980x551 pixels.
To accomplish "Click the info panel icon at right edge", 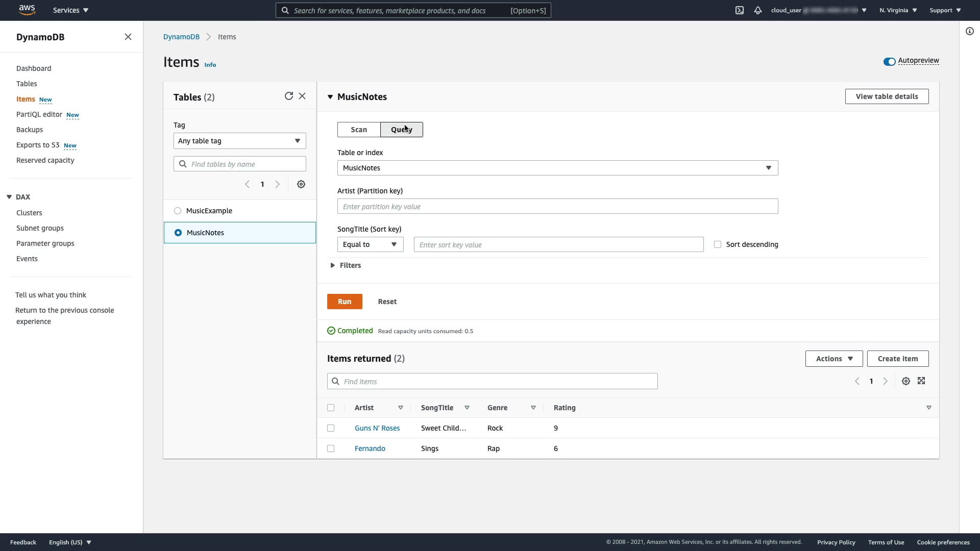I will pos(969,32).
